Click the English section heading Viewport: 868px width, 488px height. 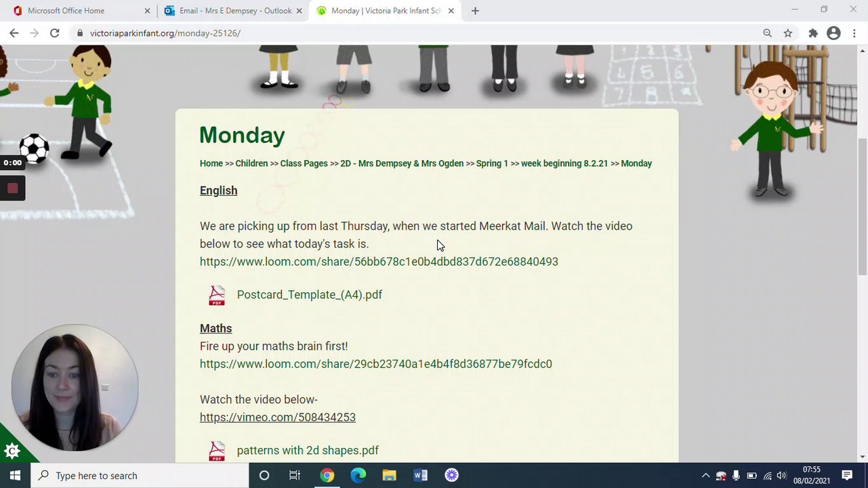tap(218, 191)
